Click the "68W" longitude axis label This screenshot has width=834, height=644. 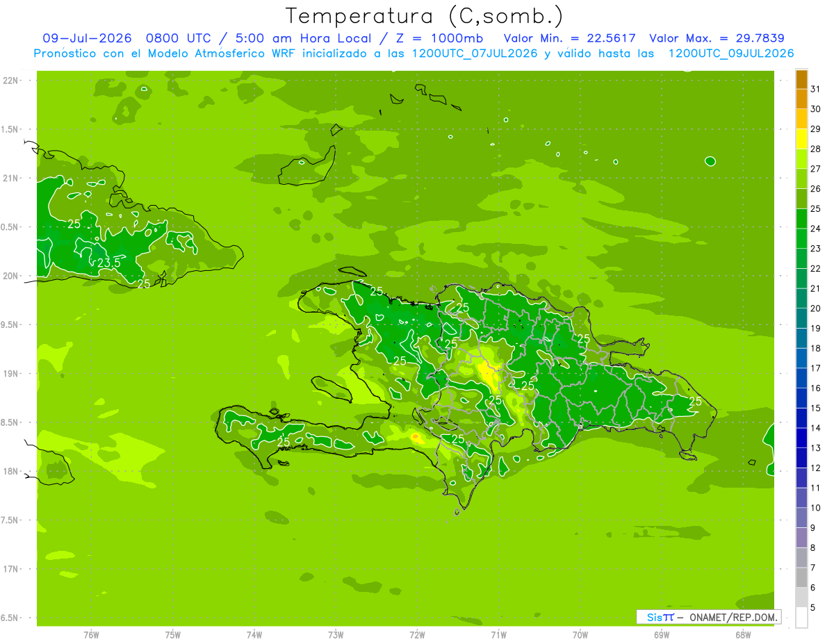(743, 635)
